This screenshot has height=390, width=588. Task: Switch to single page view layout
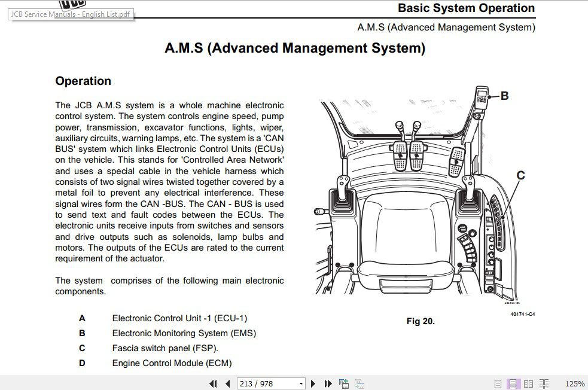pos(498,383)
